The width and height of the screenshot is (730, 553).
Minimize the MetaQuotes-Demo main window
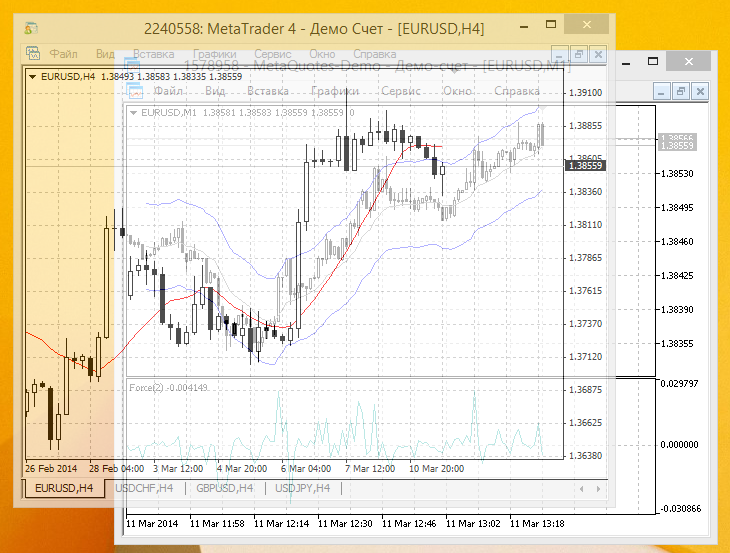click(x=626, y=62)
